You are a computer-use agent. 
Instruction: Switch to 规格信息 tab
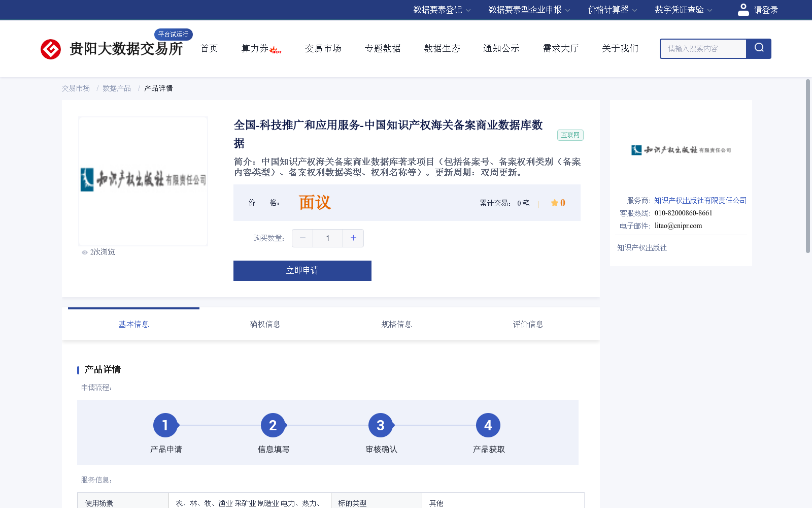(396, 324)
